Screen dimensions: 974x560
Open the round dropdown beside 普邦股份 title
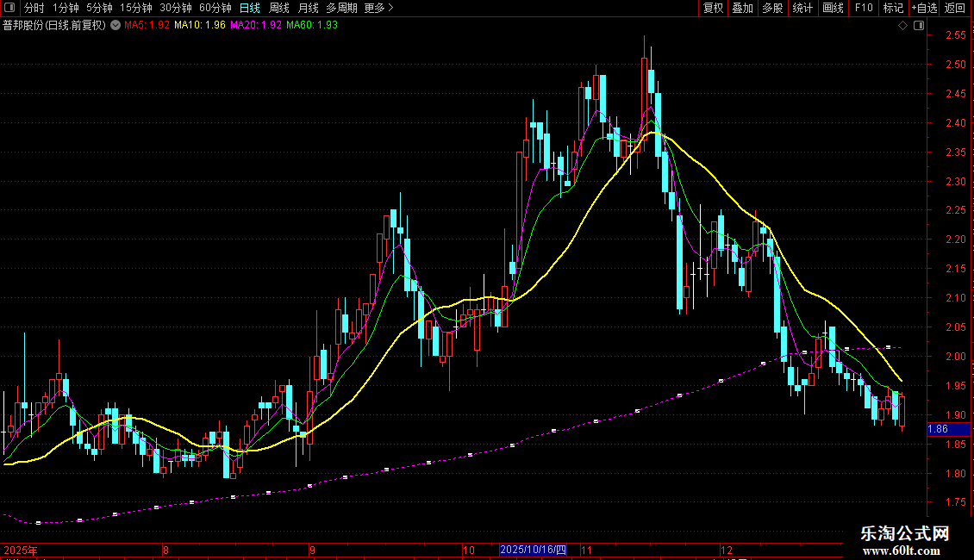(116, 25)
